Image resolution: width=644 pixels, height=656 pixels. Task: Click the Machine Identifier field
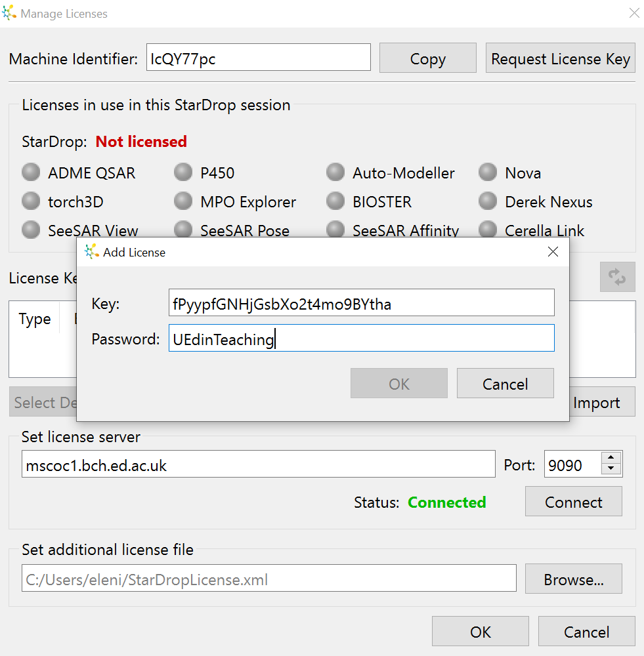click(x=259, y=57)
